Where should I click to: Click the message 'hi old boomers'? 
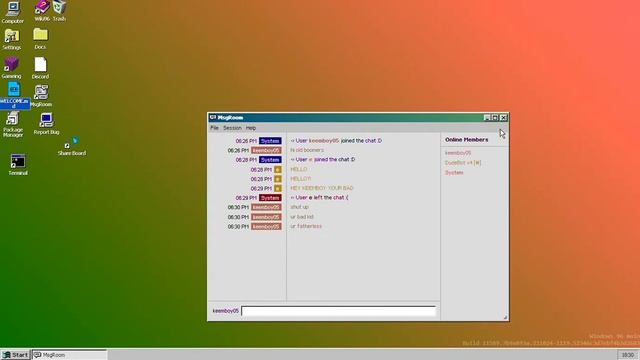(307, 150)
